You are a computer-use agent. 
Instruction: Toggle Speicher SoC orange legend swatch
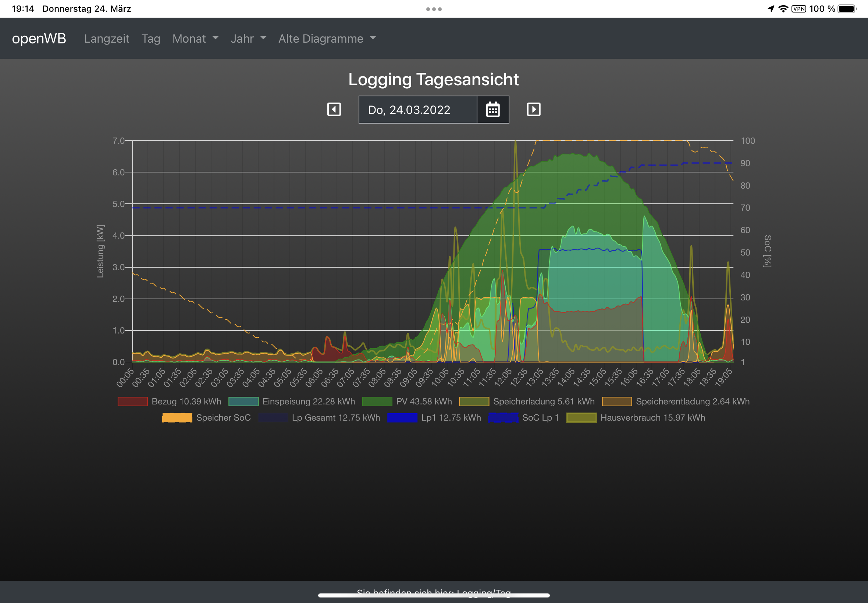point(177,417)
